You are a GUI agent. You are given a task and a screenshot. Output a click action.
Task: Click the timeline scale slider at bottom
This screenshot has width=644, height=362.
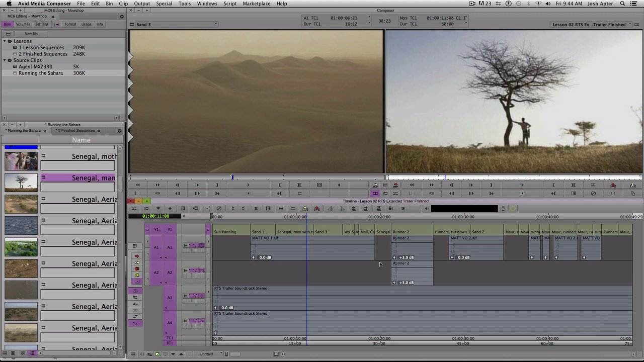coord(234,354)
